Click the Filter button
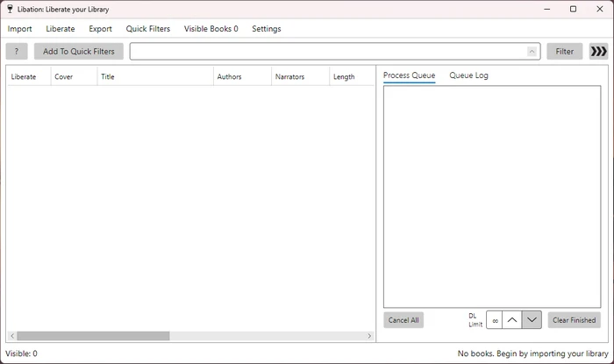614x364 pixels. click(564, 52)
